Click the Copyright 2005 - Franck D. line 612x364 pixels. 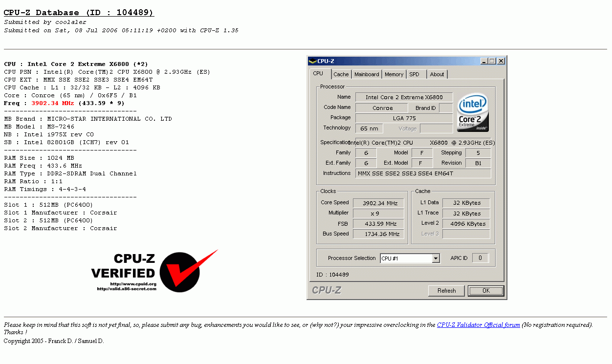click(54, 341)
